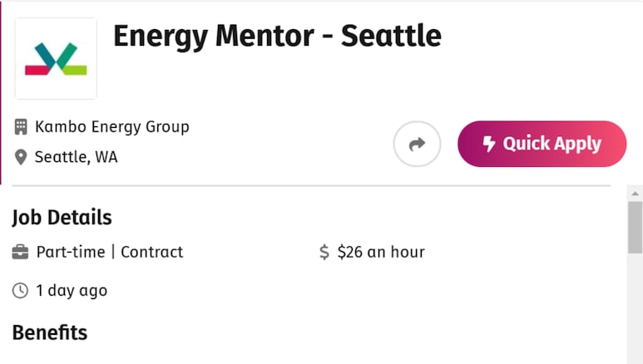Click the vertical scrollbar thumb
This screenshot has width=643, height=364.
pos(636,228)
